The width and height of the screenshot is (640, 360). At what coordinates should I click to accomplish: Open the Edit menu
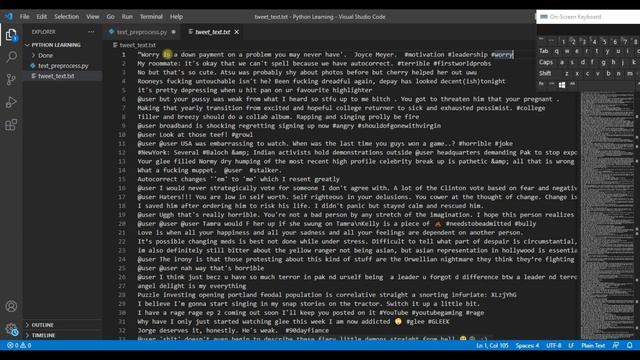click(41, 17)
